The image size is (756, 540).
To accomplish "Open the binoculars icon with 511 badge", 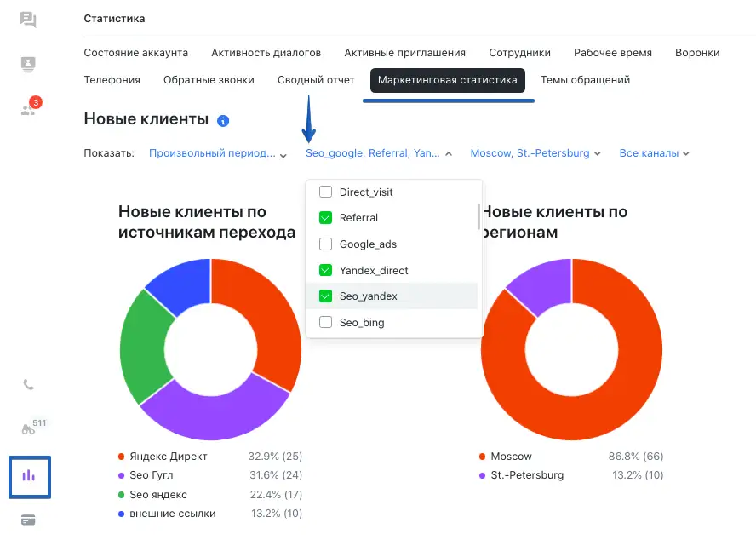I will coord(28,428).
